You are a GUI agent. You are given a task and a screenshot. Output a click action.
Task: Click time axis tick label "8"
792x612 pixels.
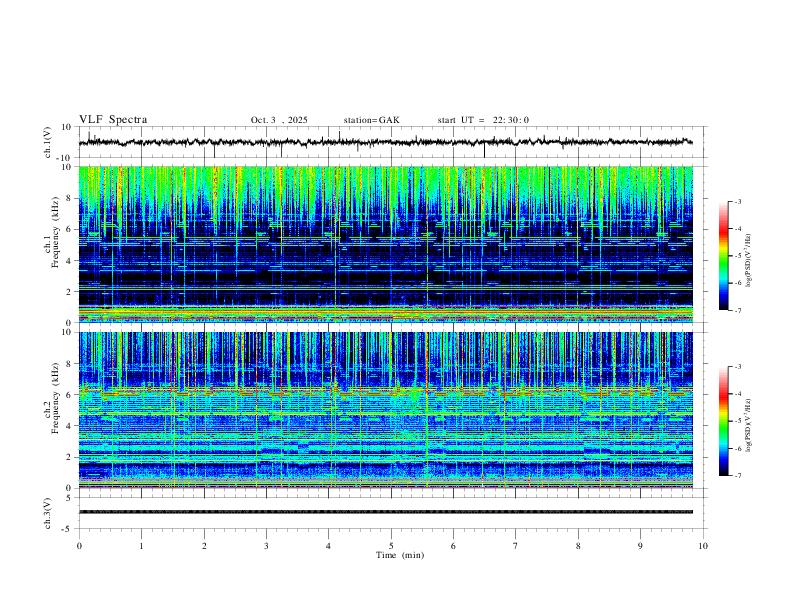click(578, 546)
